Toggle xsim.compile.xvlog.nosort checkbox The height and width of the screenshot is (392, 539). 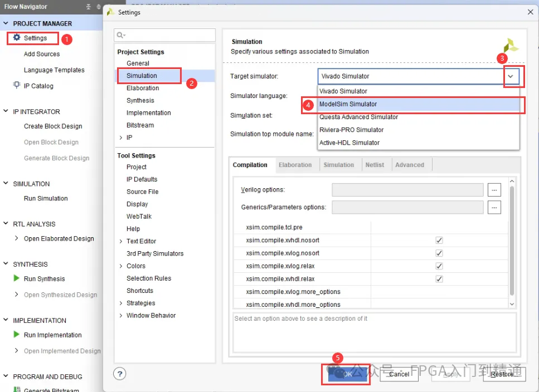click(439, 253)
